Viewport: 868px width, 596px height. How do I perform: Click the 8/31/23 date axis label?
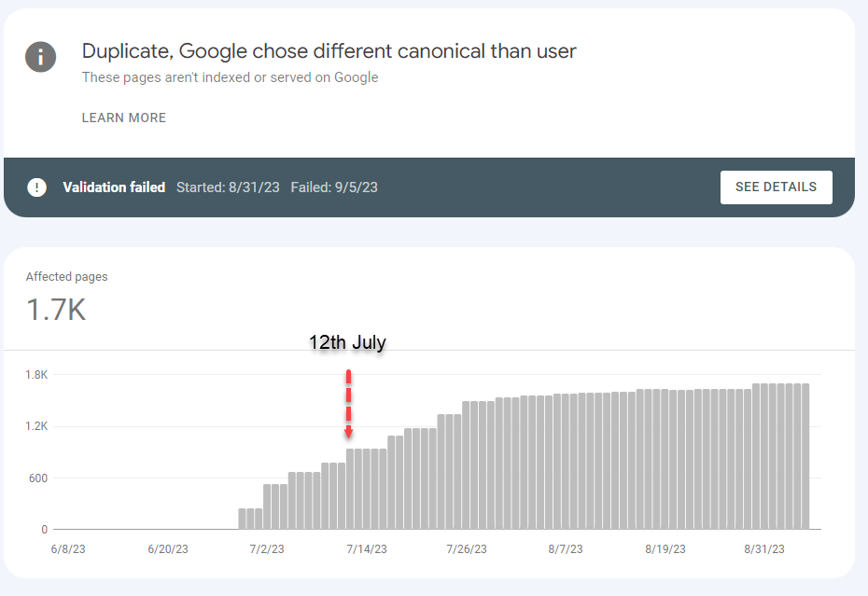pyautogui.click(x=763, y=549)
